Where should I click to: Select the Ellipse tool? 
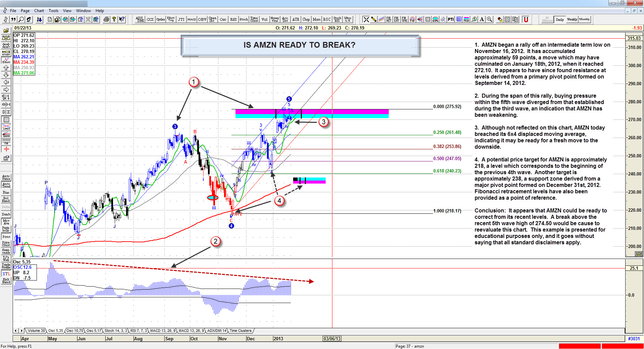click(x=435, y=19)
